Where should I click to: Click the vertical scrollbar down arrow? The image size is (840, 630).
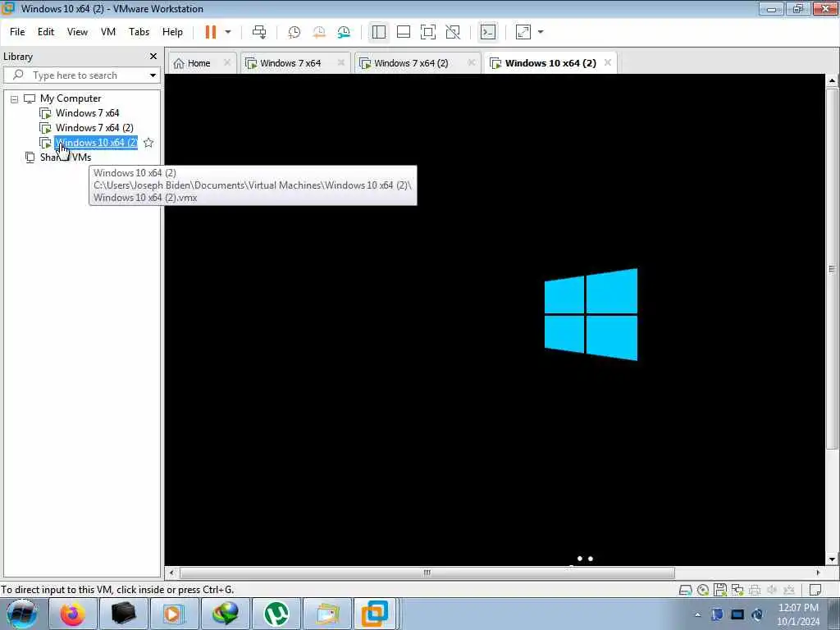tap(832, 559)
